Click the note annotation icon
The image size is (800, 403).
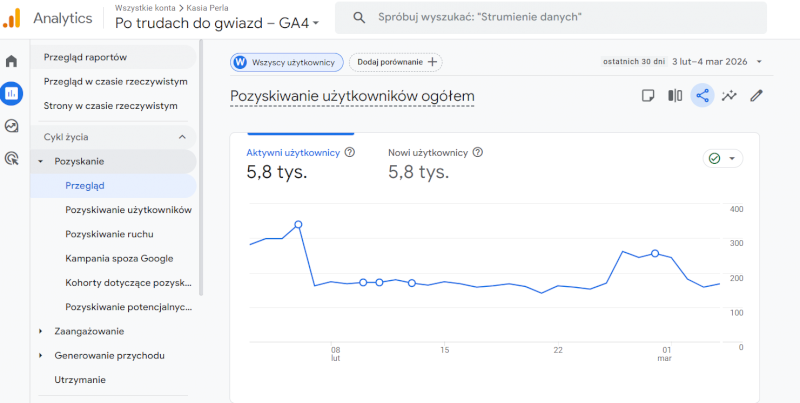click(648, 96)
